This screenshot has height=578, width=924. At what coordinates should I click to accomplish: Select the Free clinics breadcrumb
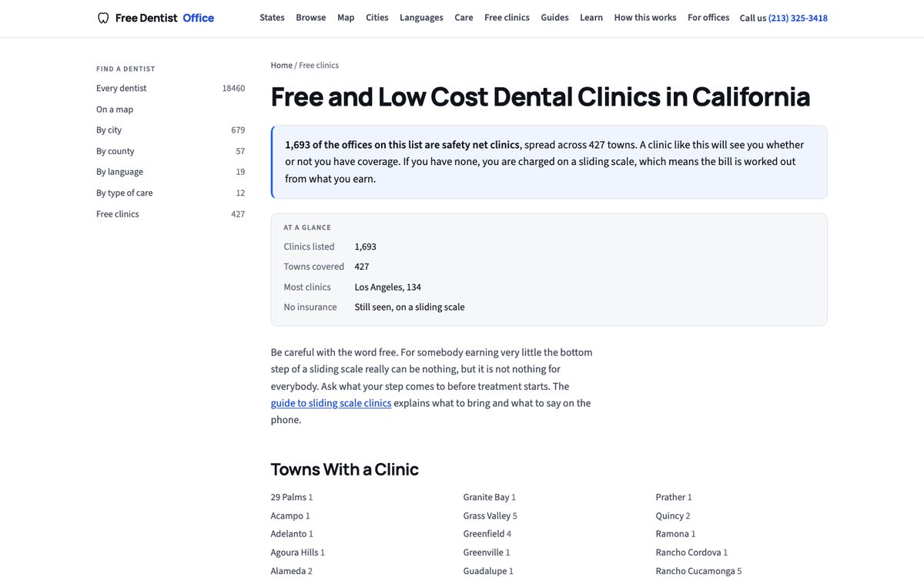[319, 66]
